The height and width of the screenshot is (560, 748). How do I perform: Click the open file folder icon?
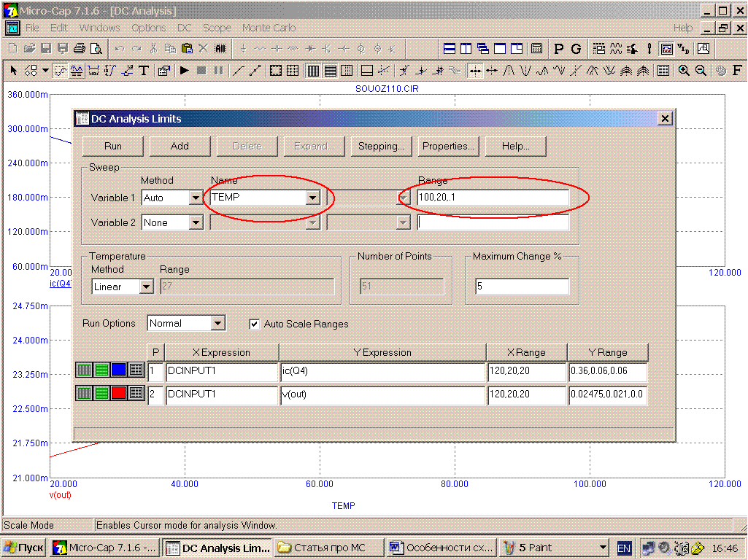(x=29, y=49)
